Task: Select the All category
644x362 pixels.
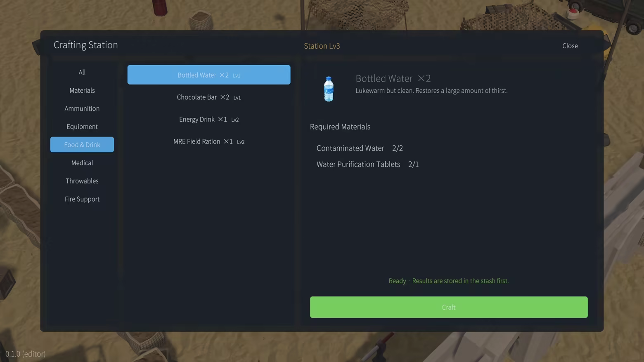Action: tap(82, 72)
